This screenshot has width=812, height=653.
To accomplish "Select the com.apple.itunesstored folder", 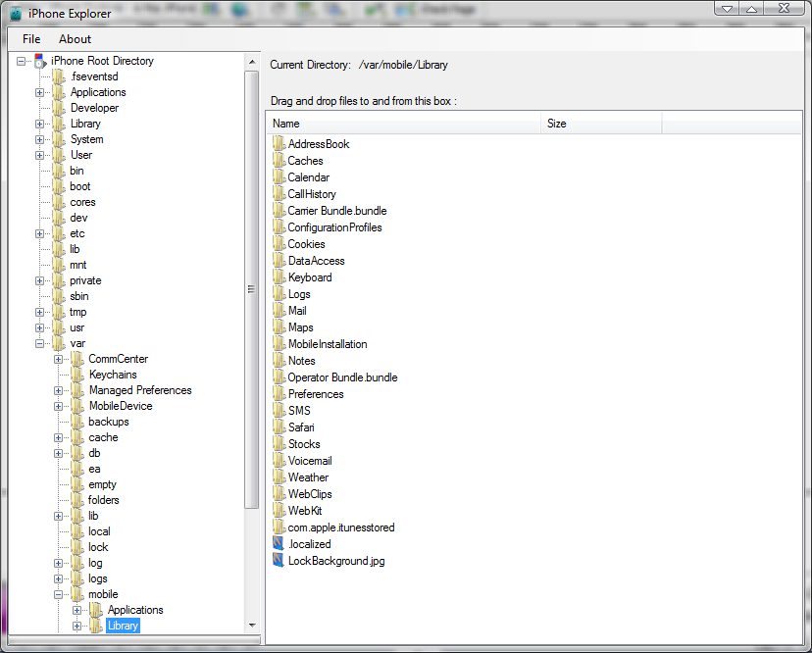I will [x=340, y=527].
